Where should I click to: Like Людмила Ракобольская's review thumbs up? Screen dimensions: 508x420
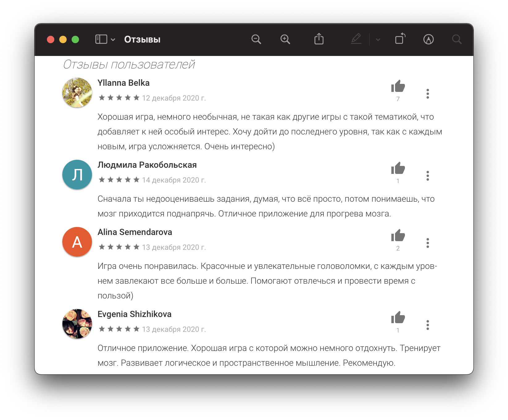coord(398,168)
